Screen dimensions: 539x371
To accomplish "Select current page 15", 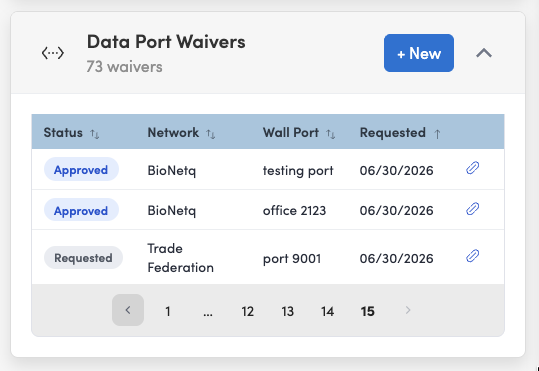I will click(x=367, y=312).
